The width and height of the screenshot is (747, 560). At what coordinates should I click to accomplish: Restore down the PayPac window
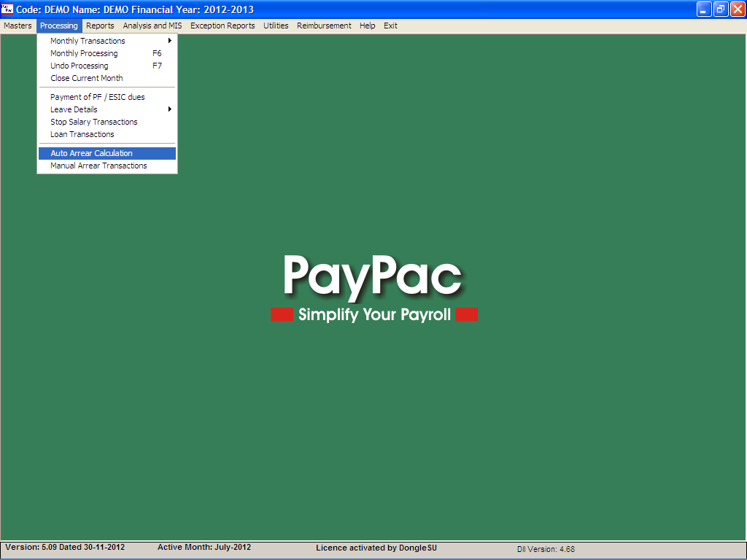tap(721, 9)
